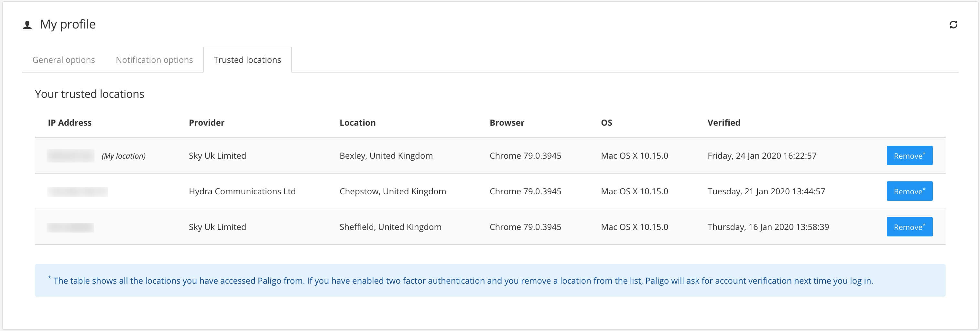Click the OS column header

(606, 123)
